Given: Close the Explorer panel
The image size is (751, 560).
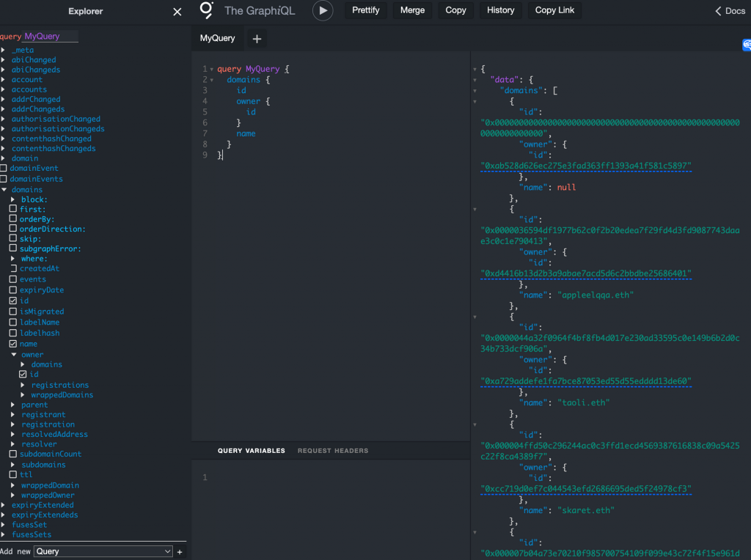Looking at the screenshot, I should 177,12.
